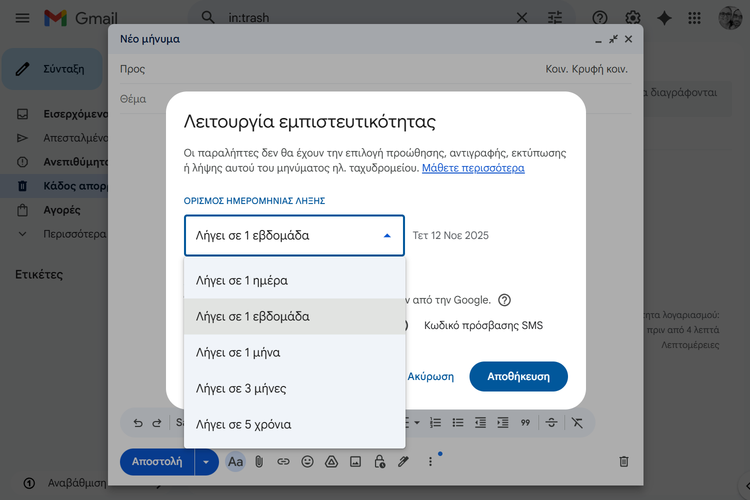Choose 'Λήγει σε 1 μήνα' from list
The image size is (750, 500).
point(294,352)
